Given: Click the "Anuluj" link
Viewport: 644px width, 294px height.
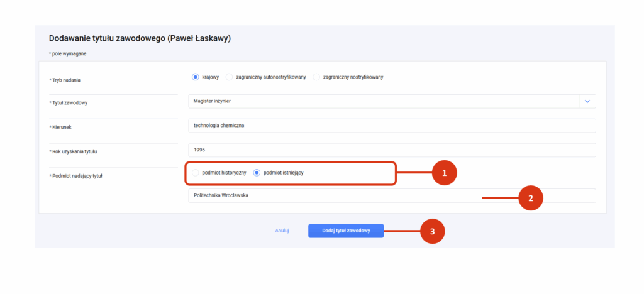Looking at the screenshot, I should tap(282, 231).
